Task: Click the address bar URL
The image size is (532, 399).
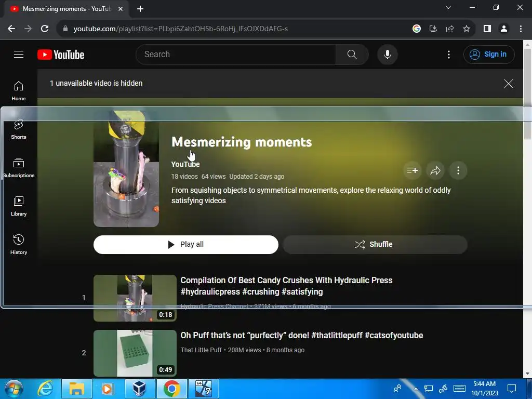Action: [x=180, y=29]
